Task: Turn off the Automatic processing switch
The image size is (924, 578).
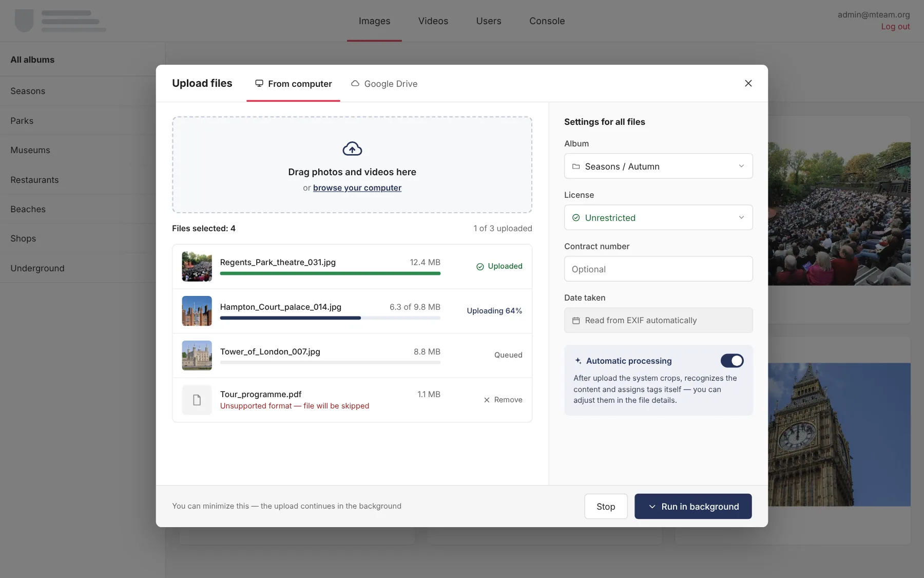Action: [x=732, y=361]
